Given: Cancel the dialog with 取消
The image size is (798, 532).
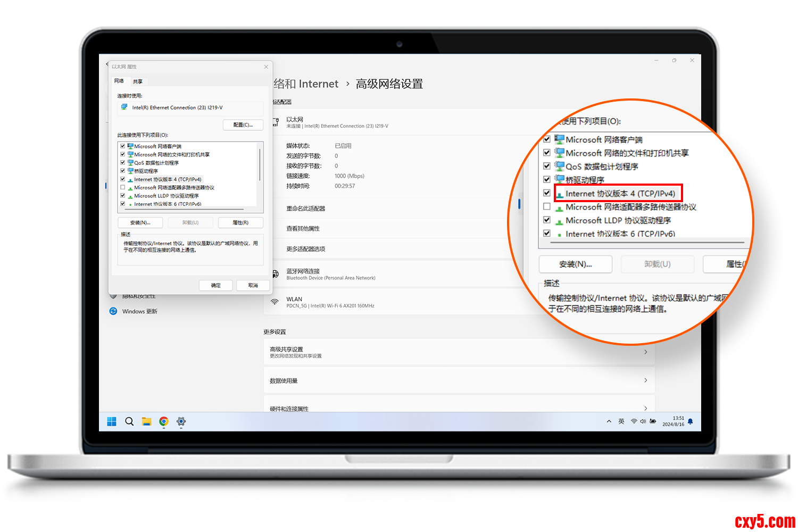Looking at the screenshot, I should pos(253,285).
